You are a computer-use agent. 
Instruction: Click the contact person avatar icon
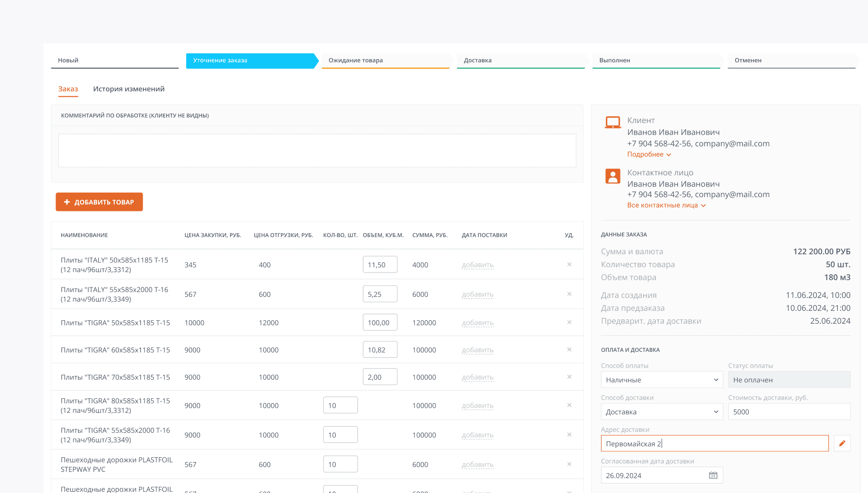pos(613,176)
